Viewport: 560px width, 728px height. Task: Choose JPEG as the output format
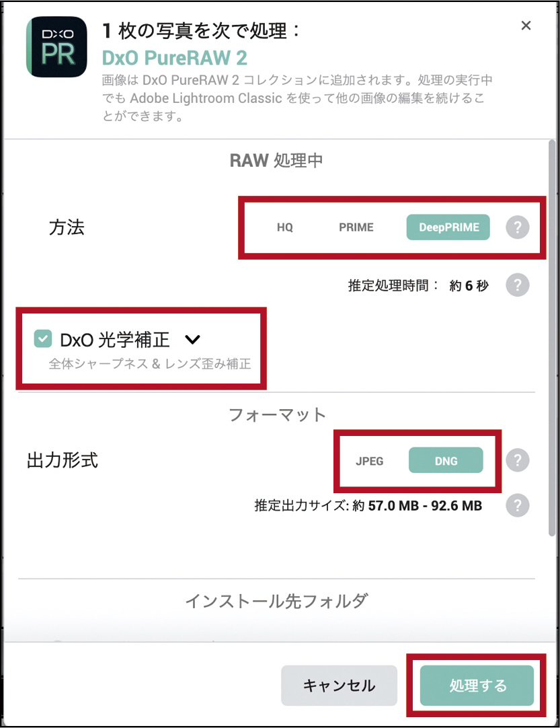click(x=370, y=461)
